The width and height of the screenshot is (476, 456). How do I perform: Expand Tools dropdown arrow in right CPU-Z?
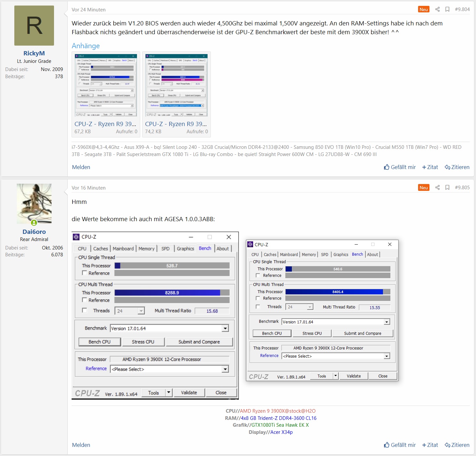click(x=336, y=376)
